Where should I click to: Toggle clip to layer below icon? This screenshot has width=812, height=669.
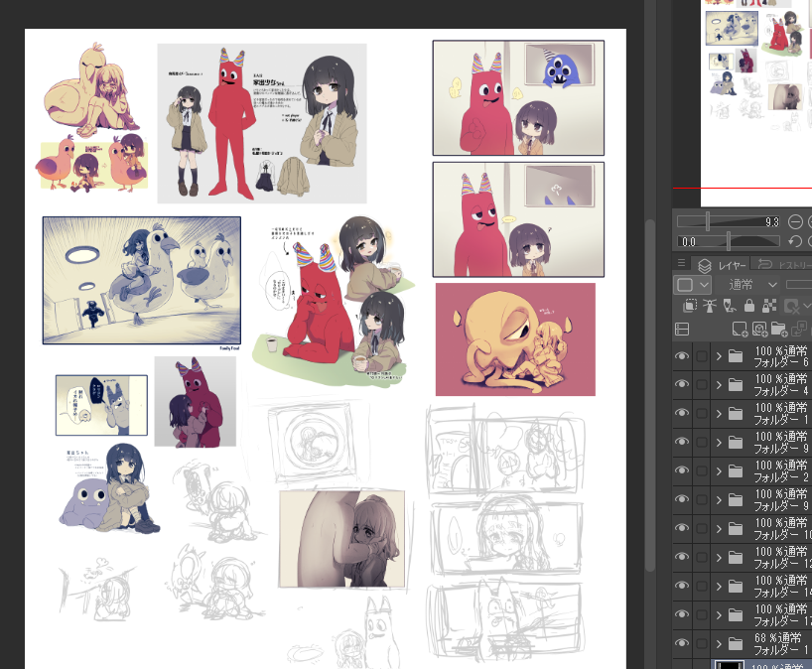pyautogui.click(x=690, y=306)
